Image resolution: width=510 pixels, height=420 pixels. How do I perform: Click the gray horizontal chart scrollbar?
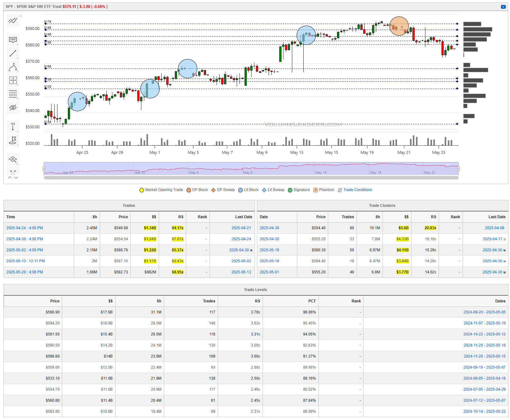pos(251,178)
